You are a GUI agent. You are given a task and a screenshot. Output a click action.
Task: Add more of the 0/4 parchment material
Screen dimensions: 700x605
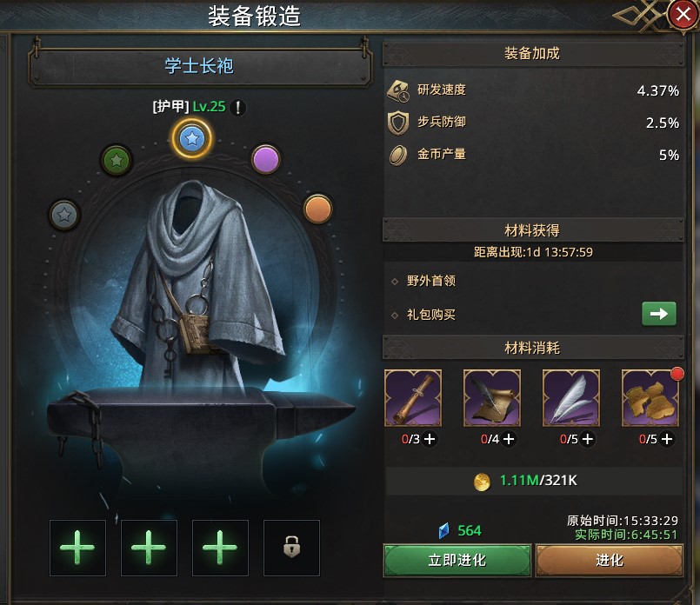click(509, 440)
